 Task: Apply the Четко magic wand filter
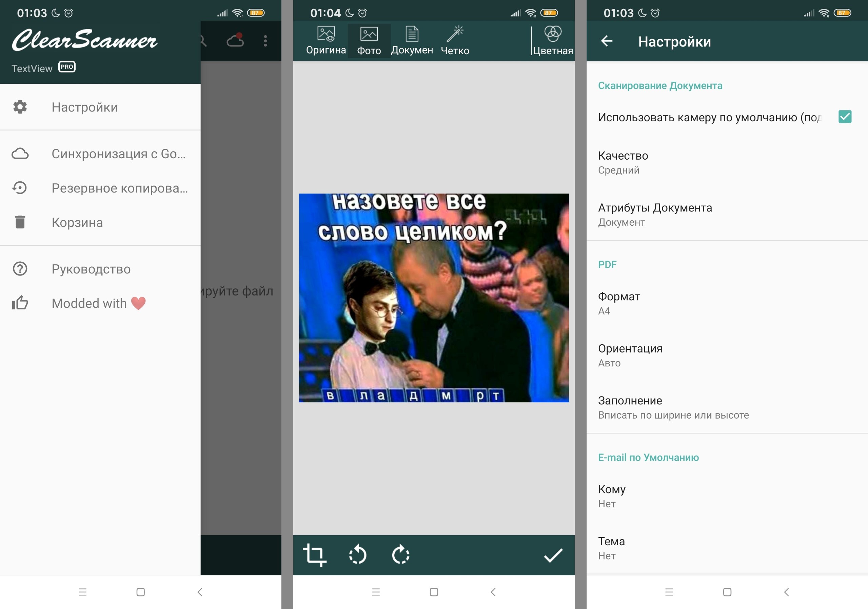(455, 41)
